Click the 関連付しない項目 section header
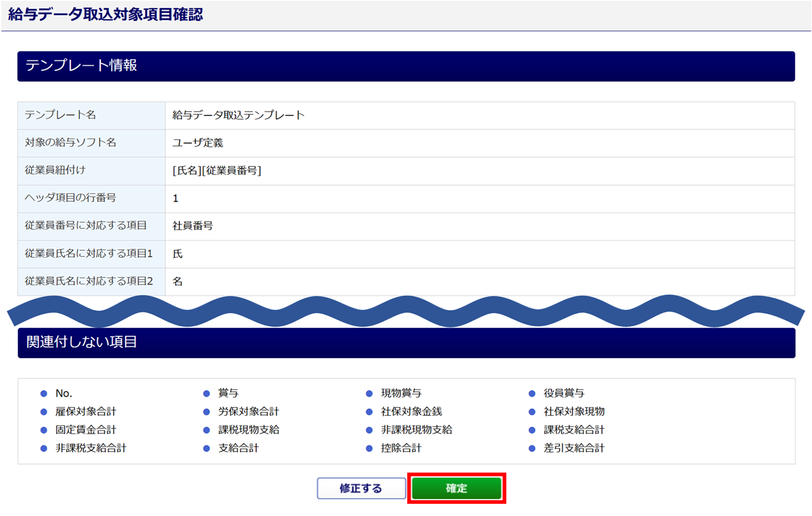 pyautogui.click(x=81, y=343)
